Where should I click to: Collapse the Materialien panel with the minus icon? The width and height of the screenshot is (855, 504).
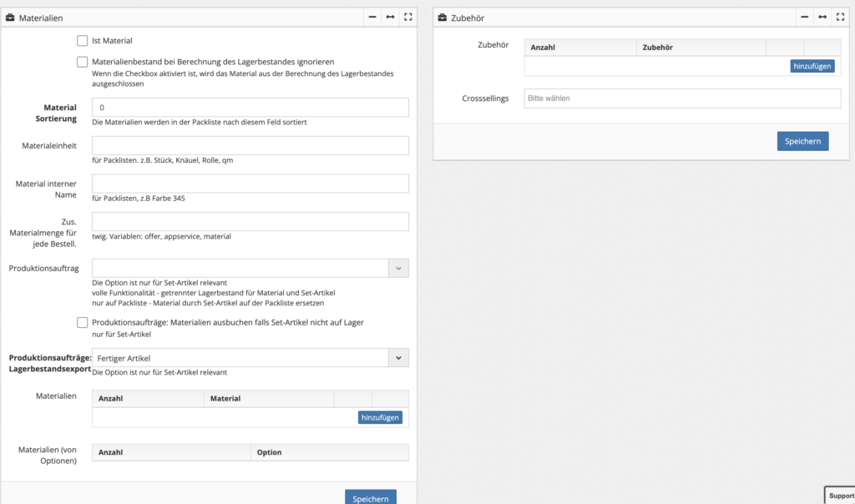coord(372,18)
